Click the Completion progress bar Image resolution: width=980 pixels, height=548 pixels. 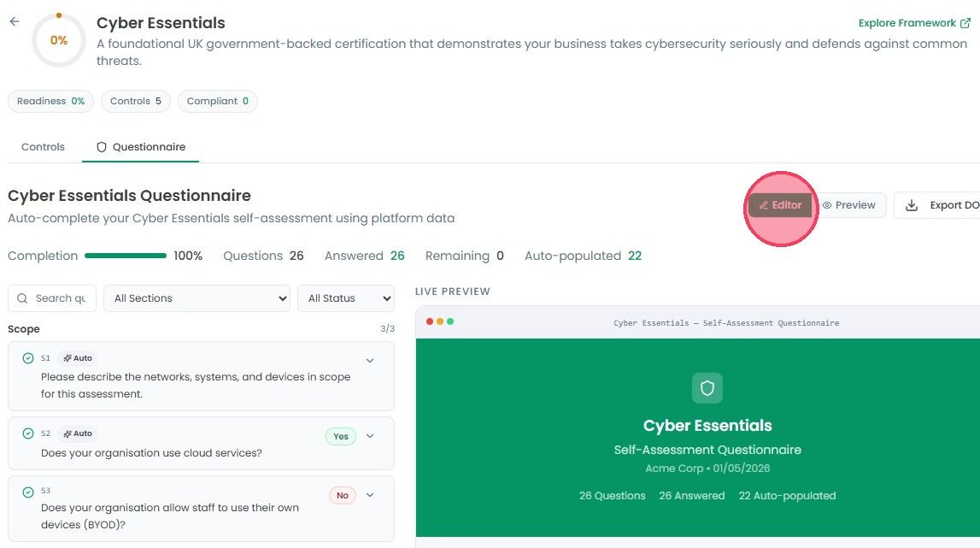(126, 256)
